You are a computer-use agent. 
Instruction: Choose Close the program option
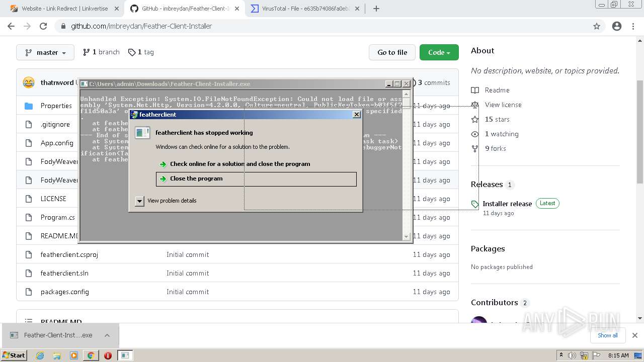click(x=257, y=179)
